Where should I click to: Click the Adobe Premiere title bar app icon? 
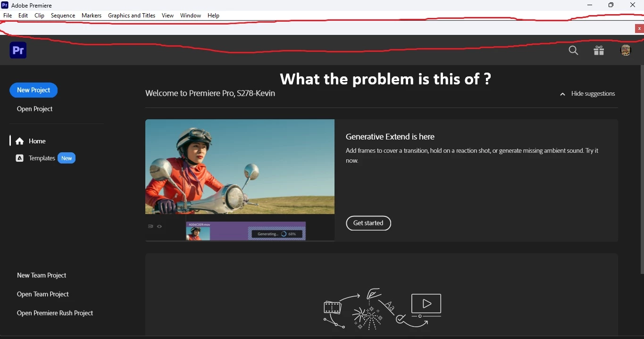pos(5,5)
